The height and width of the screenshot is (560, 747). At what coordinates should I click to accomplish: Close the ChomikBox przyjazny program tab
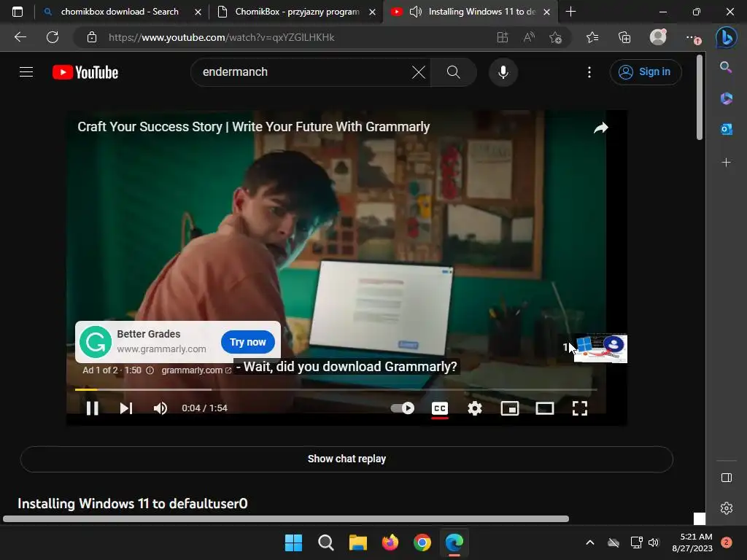click(373, 12)
